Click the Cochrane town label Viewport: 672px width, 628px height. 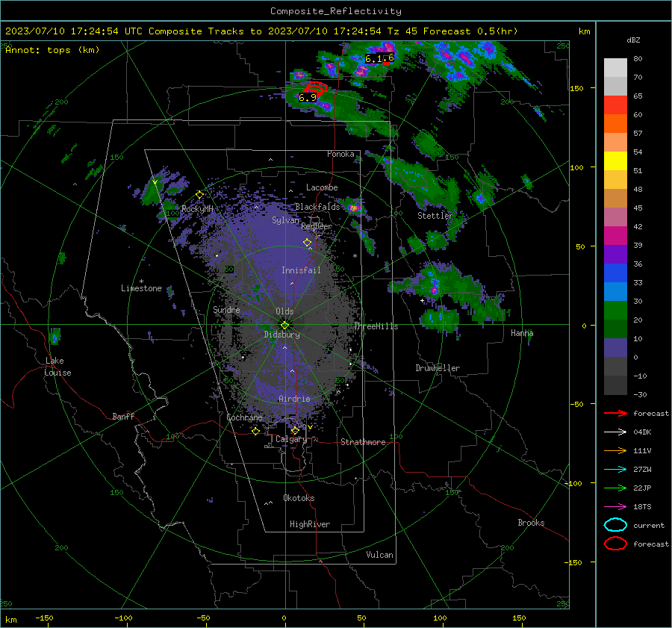244,417
